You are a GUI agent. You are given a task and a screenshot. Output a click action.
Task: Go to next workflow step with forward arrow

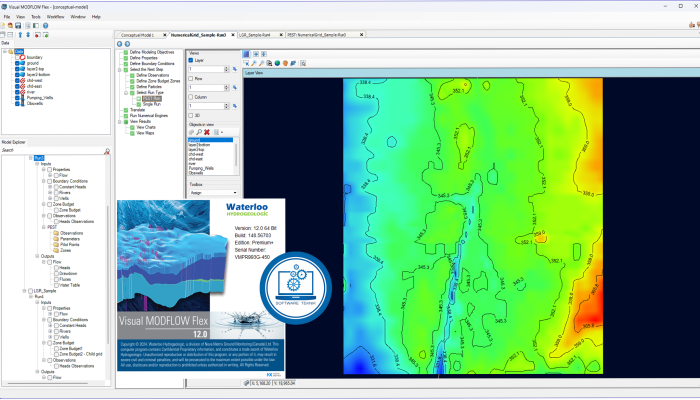click(127, 44)
